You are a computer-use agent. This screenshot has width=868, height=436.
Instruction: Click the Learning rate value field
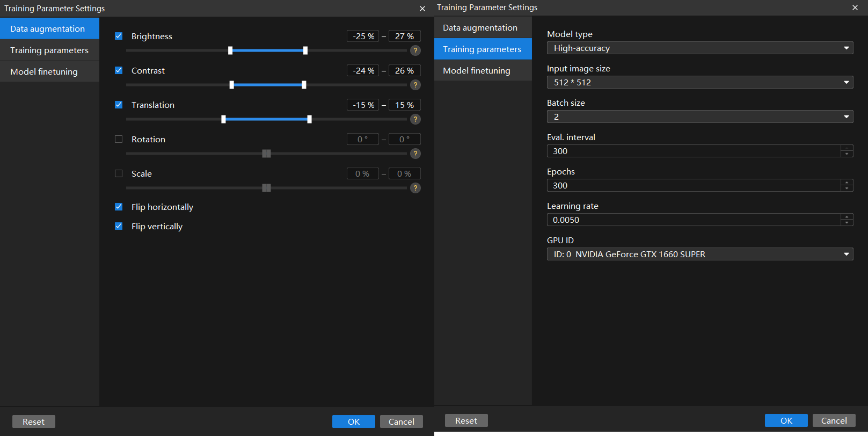(x=694, y=220)
